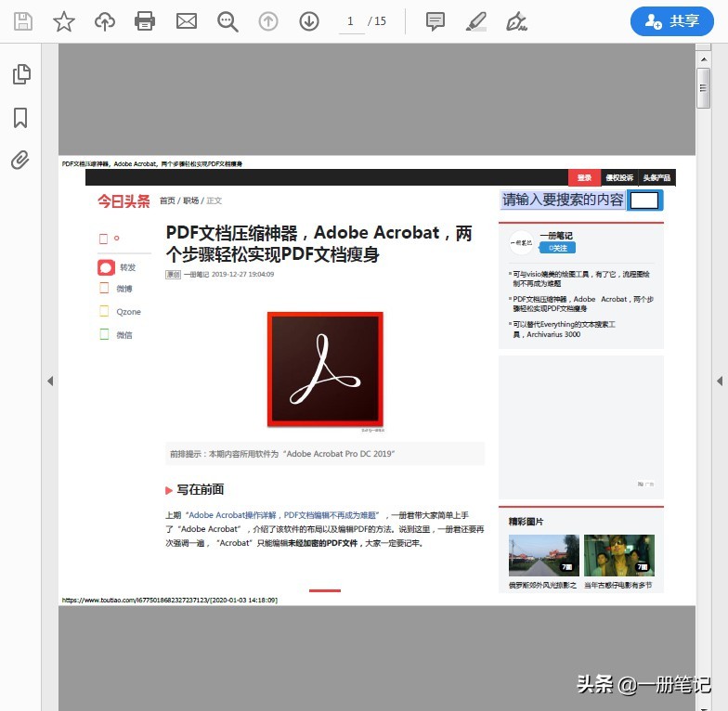Click the 写在前面 section heading

pyautogui.click(x=201, y=490)
